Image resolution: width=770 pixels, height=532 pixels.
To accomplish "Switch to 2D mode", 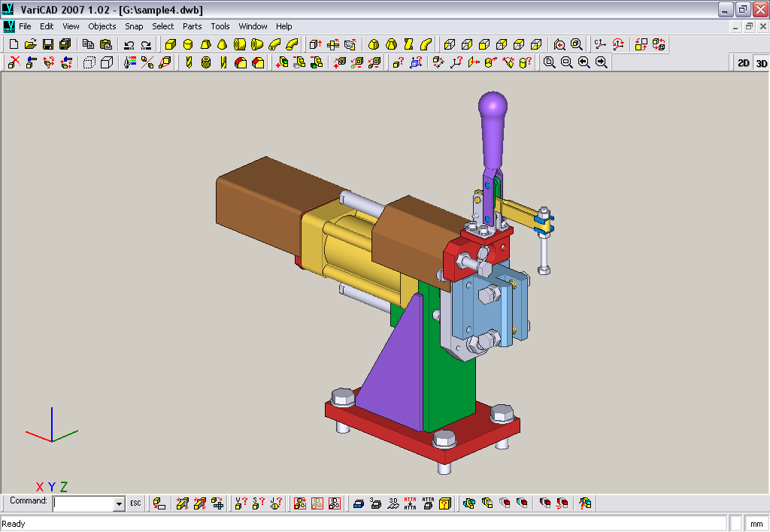I will click(x=743, y=63).
